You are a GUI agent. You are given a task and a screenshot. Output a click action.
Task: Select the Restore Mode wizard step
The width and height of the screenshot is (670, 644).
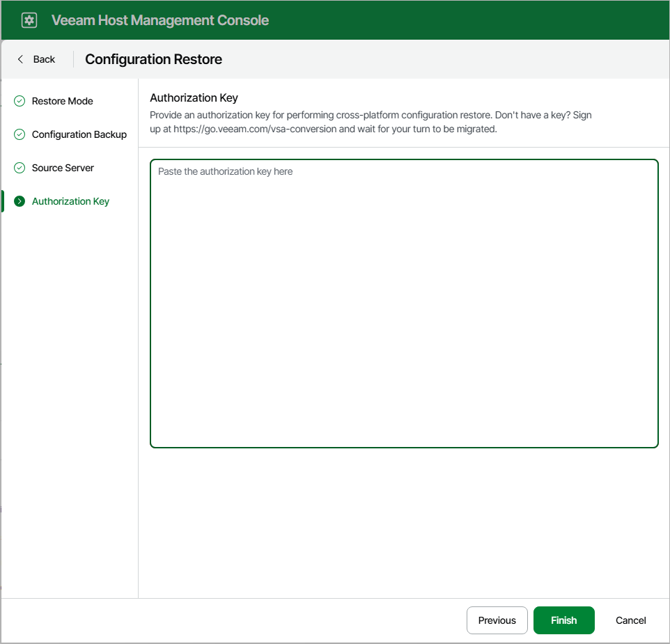(63, 101)
